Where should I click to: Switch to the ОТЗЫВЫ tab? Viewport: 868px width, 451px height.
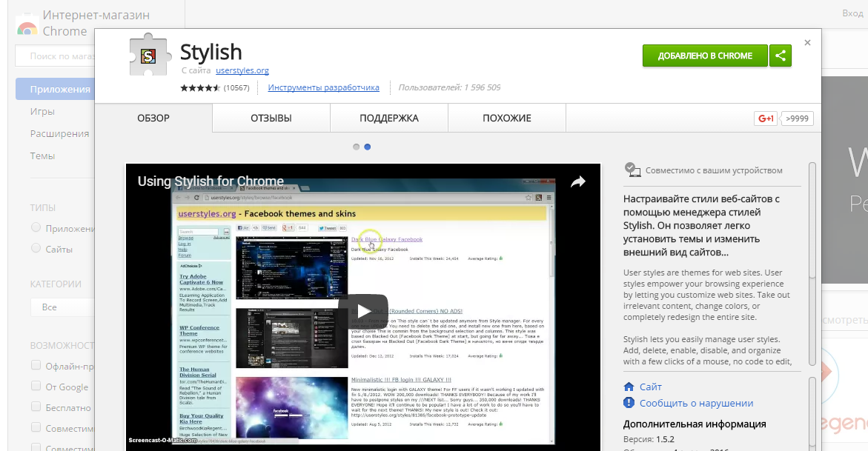coord(271,118)
